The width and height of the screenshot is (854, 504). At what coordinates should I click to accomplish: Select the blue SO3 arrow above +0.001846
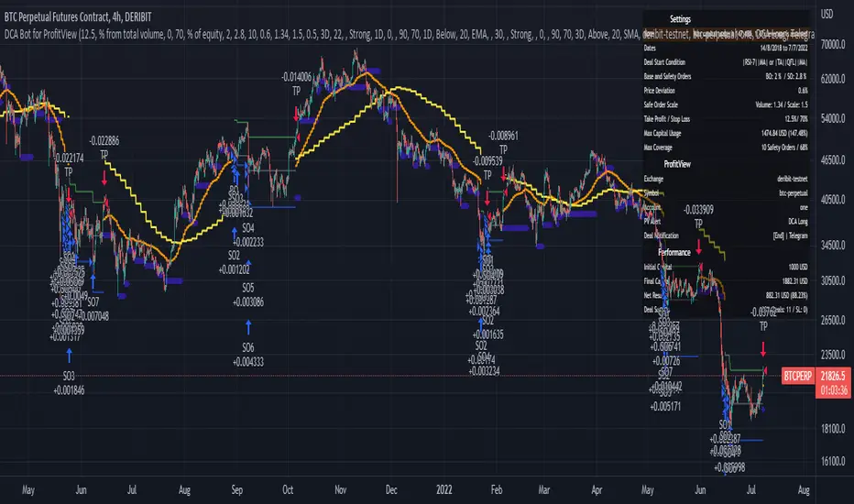pyautogui.click(x=69, y=354)
